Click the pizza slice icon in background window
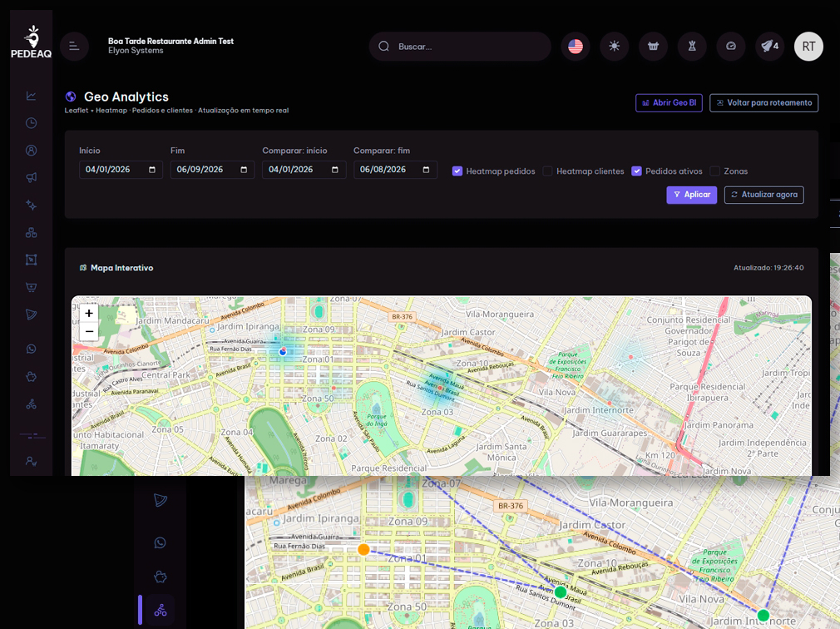The height and width of the screenshot is (629, 840). point(161,500)
